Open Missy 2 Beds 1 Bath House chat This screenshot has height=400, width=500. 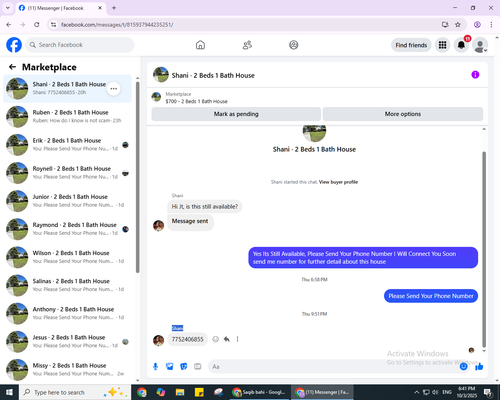(x=67, y=370)
